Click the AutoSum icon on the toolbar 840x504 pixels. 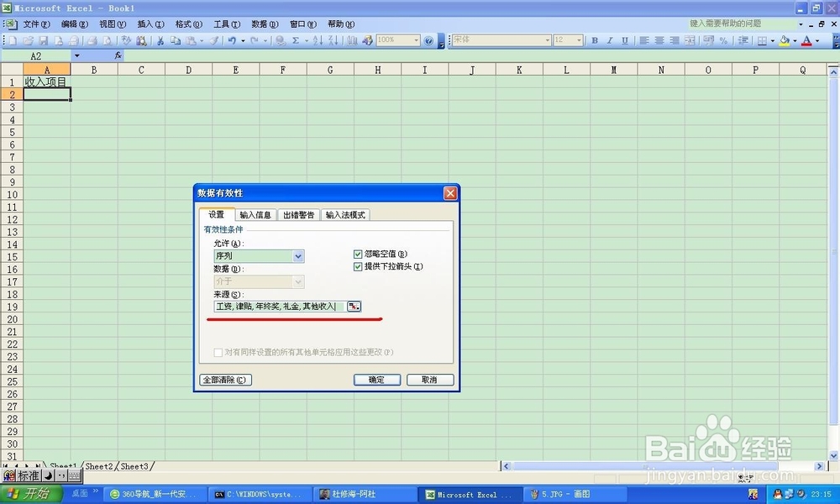296,39
